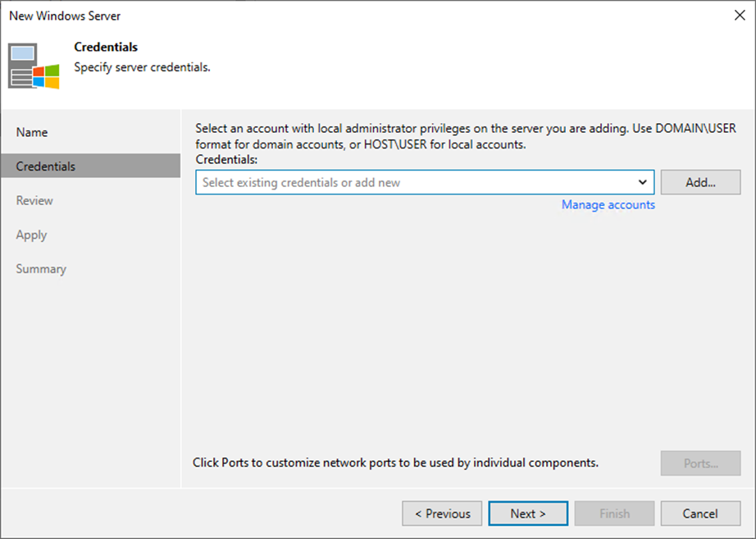Open the Manage accounts link
This screenshot has height=539, width=756.
pos(608,204)
